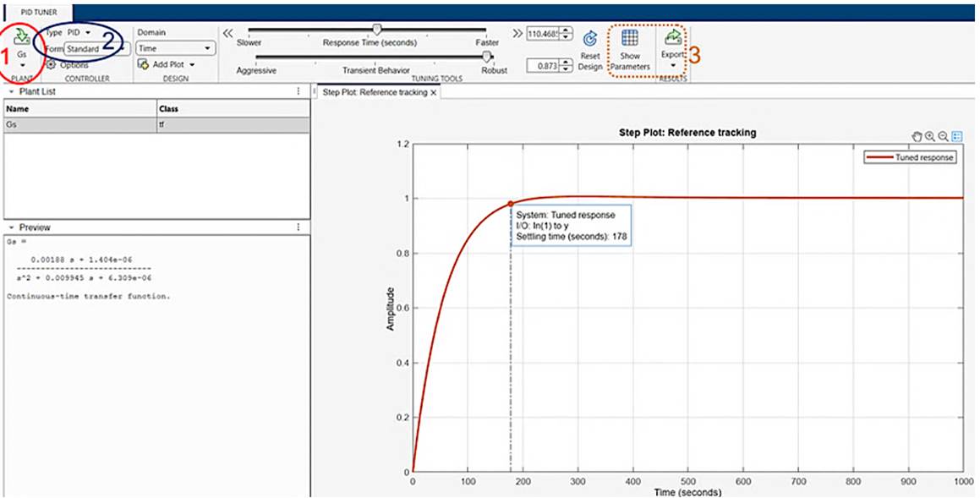This screenshot has height=498, width=980.
Task: Click the Response Time slider handle
Action: click(x=376, y=30)
